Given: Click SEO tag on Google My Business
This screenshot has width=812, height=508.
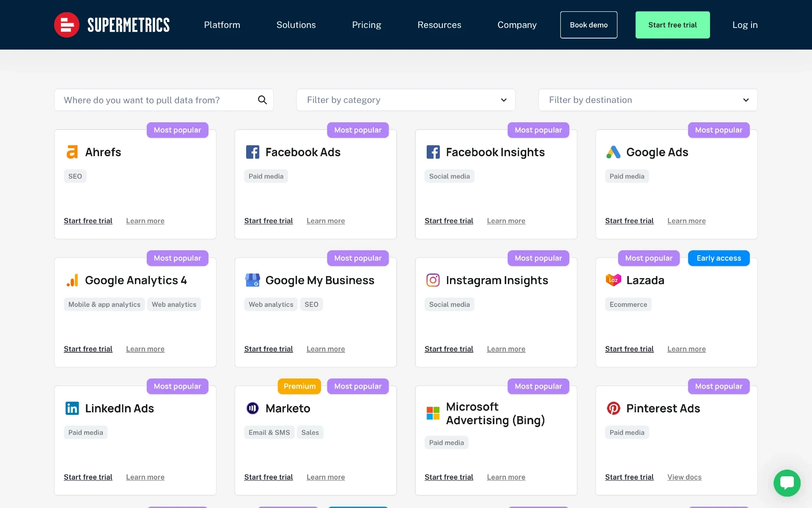Looking at the screenshot, I should tap(311, 304).
